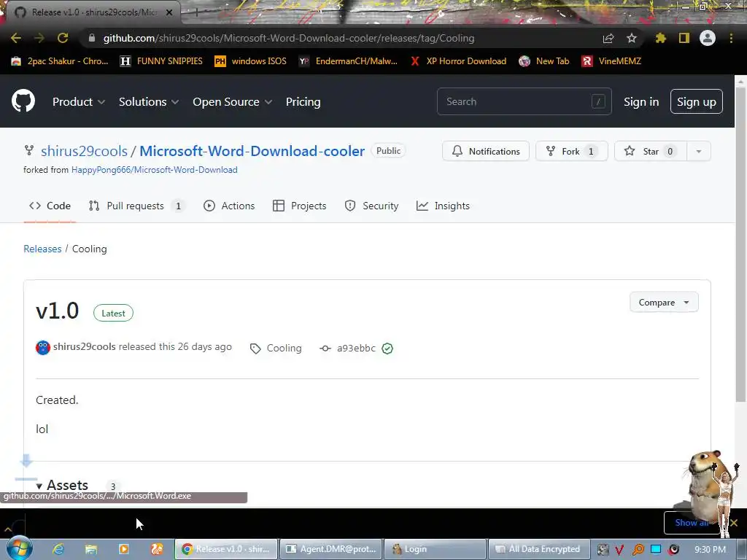747x560 pixels.
Task: Click the browser address bar URL
Action: [289, 38]
